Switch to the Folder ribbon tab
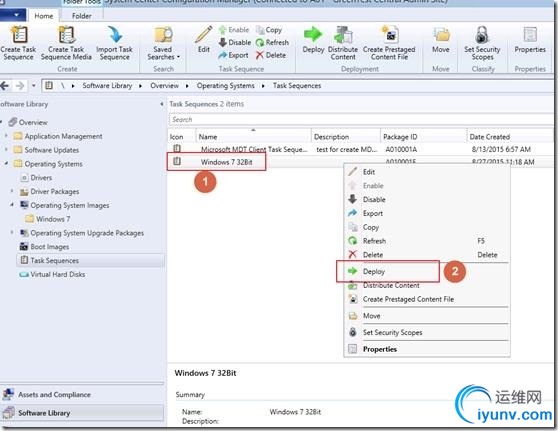This screenshot has height=431, width=558. [x=81, y=16]
